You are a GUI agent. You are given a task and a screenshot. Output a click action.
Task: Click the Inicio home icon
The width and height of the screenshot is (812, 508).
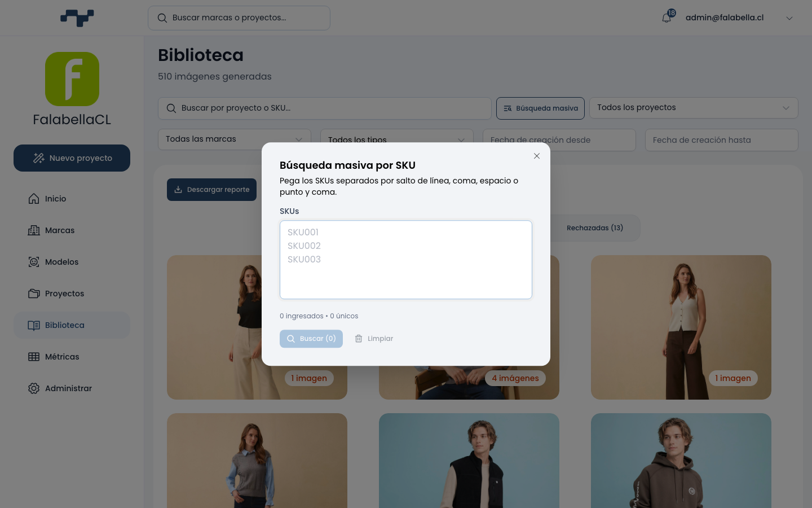[x=34, y=199]
